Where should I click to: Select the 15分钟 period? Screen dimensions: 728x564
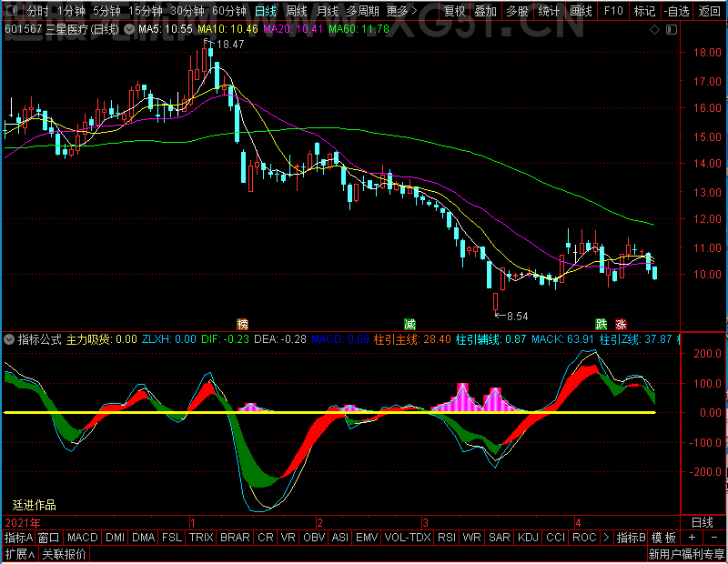pyautogui.click(x=146, y=11)
